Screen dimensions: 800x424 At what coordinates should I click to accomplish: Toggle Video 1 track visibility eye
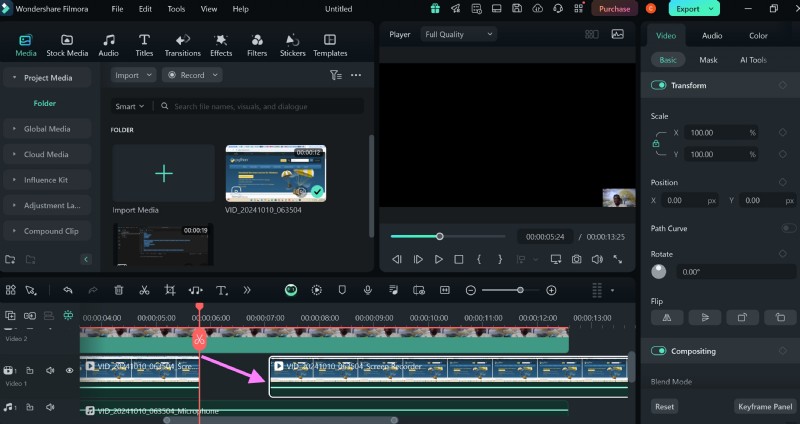tap(69, 370)
